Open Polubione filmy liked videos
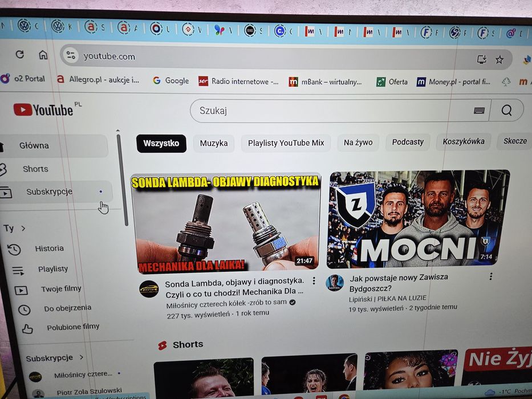 [73, 327]
